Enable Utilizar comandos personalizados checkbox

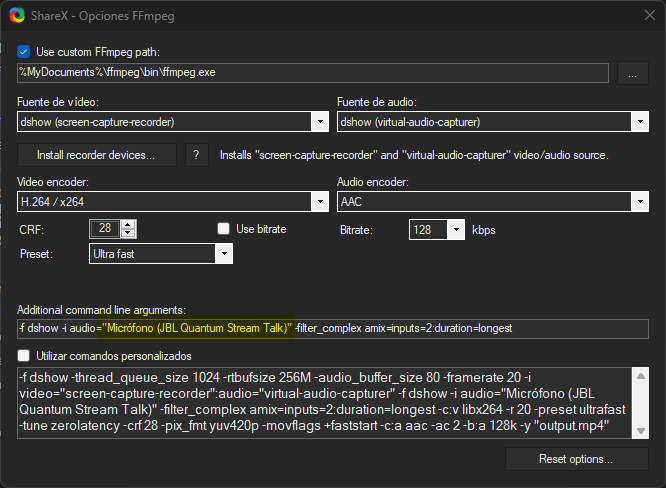[x=24, y=355]
